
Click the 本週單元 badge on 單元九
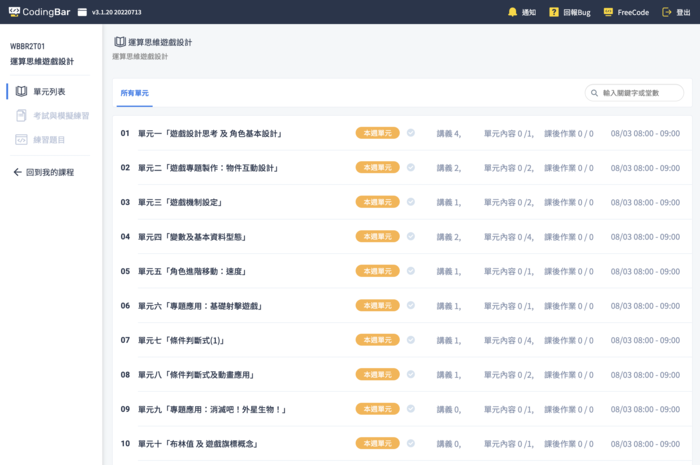[377, 409]
